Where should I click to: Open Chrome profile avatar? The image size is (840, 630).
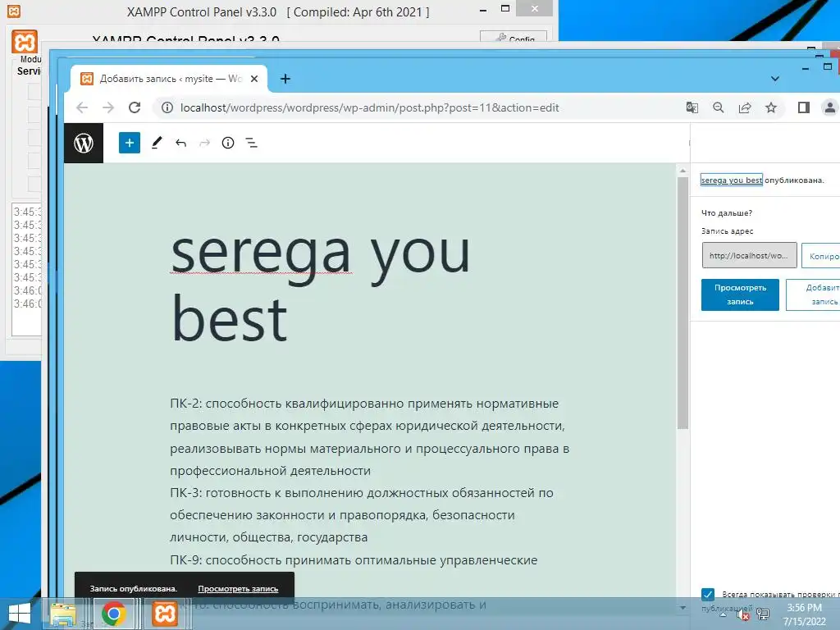(x=830, y=107)
